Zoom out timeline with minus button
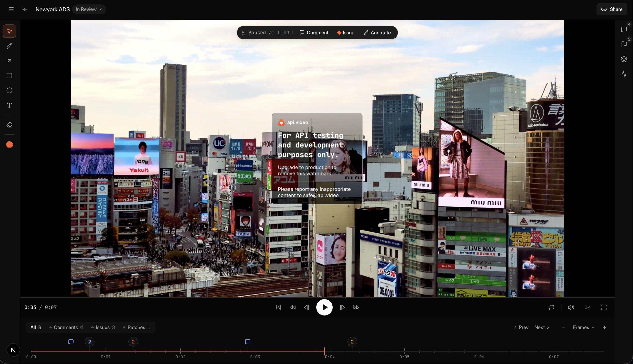This screenshot has height=364, width=633. (x=564, y=327)
